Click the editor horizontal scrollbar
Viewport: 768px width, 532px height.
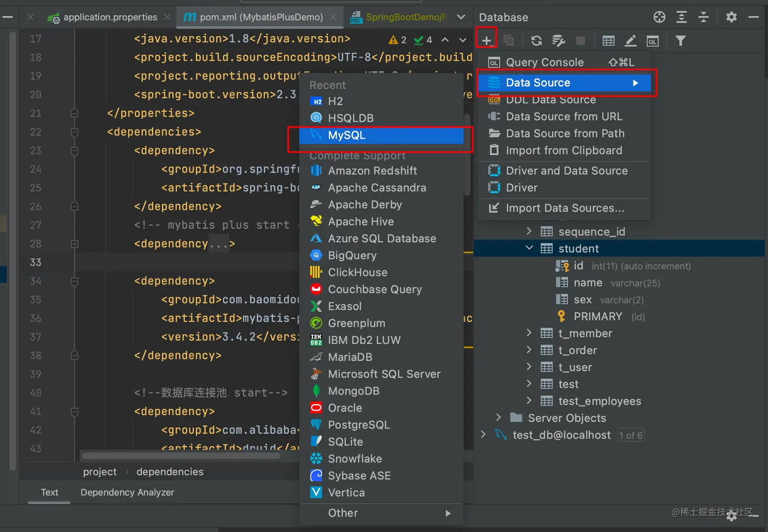tap(181, 455)
